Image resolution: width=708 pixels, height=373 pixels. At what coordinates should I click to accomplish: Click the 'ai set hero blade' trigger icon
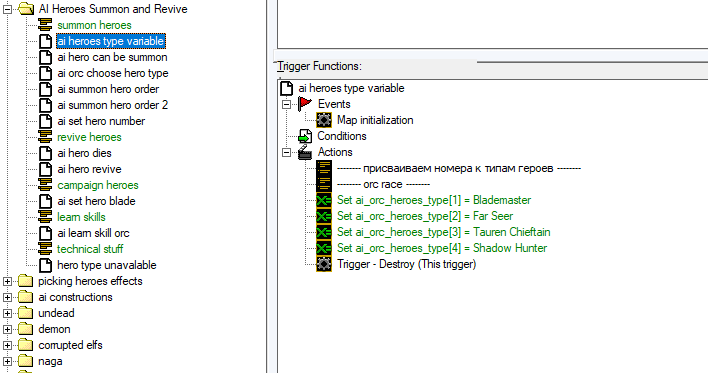pos(45,201)
